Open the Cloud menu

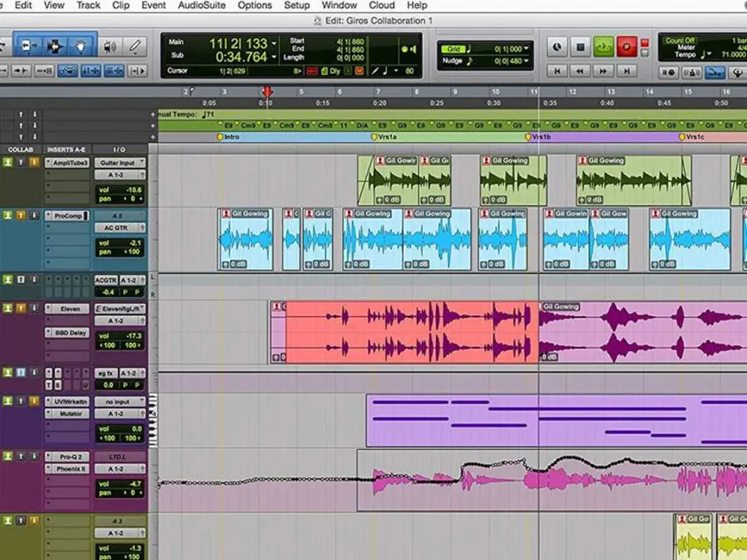click(x=382, y=6)
